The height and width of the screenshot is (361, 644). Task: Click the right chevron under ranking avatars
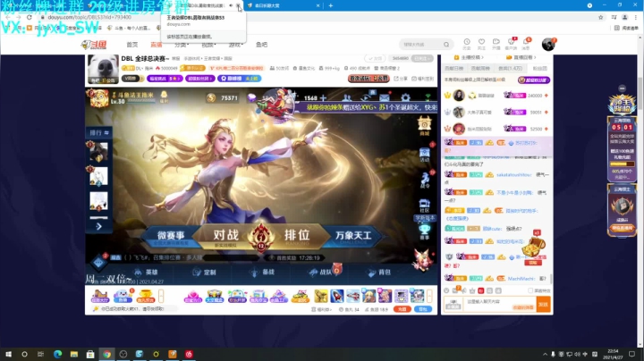(x=98, y=226)
